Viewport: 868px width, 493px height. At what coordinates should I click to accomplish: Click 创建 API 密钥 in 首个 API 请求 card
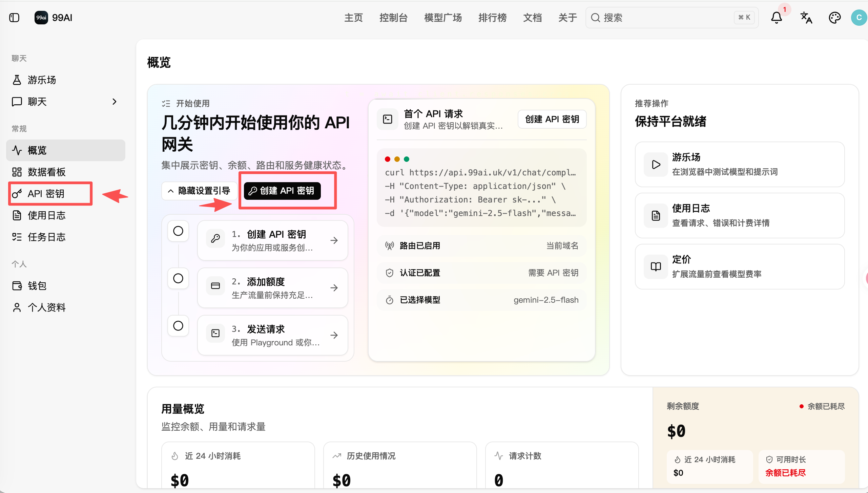(x=552, y=119)
